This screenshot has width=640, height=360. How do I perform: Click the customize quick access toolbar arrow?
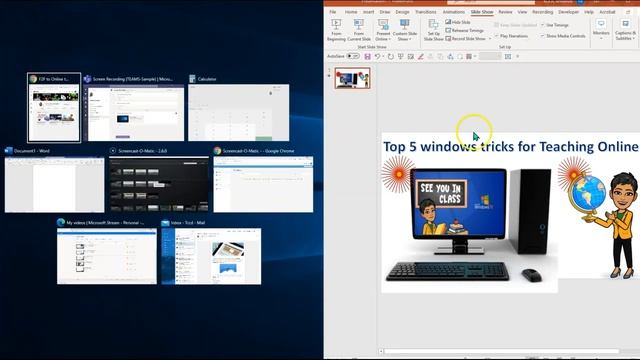point(518,56)
